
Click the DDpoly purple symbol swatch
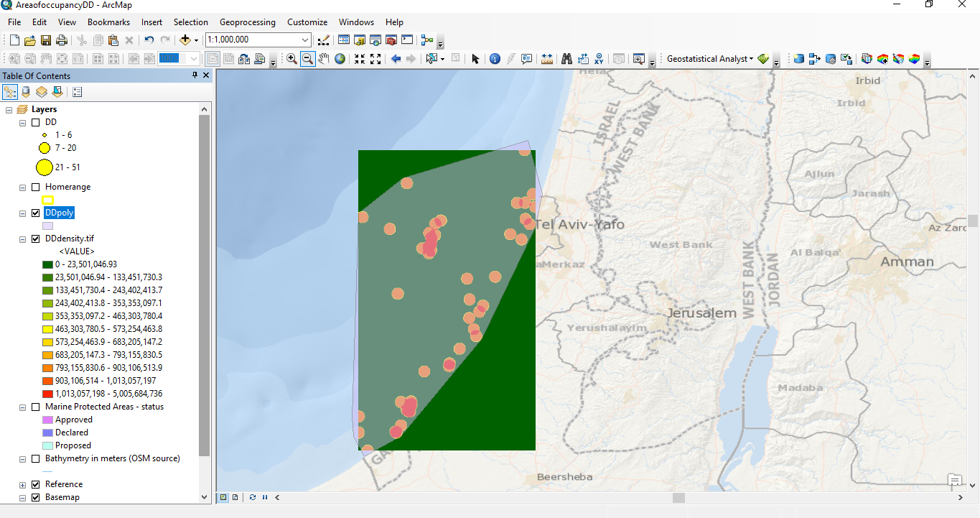coord(47,226)
